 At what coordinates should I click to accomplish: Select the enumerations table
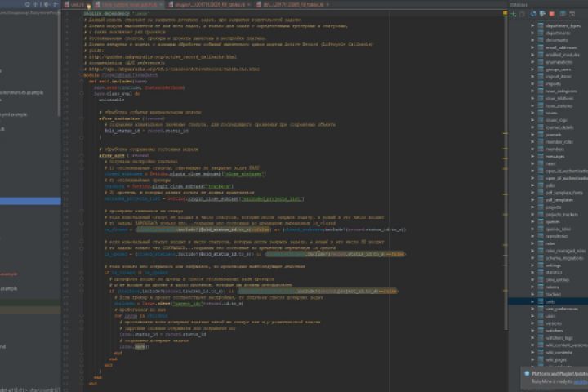[x=559, y=62]
